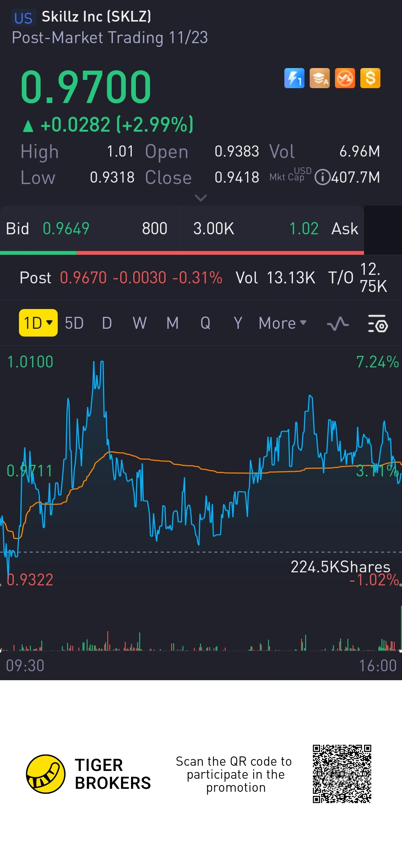The height and width of the screenshot is (868, 402).
Task: Tap the Post-Market Trading 11/23 label
Action: [x=110, y=38]
